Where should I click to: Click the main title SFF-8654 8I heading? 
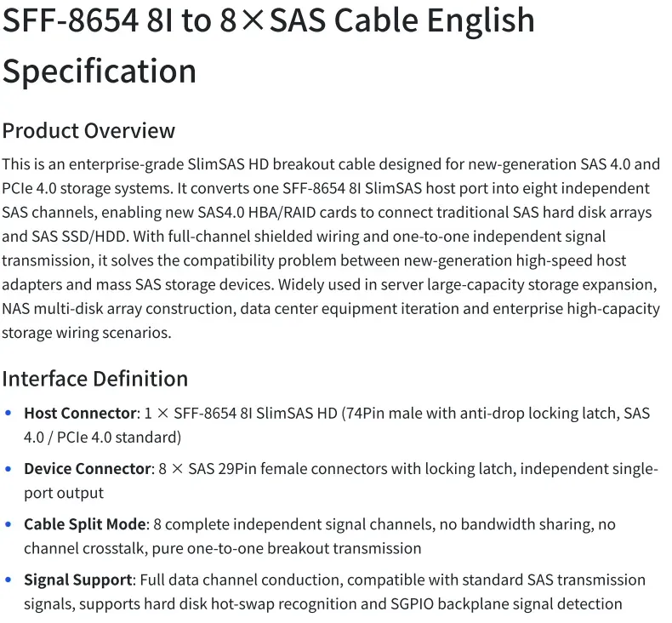pyautogui.click(x=268, y=45)
